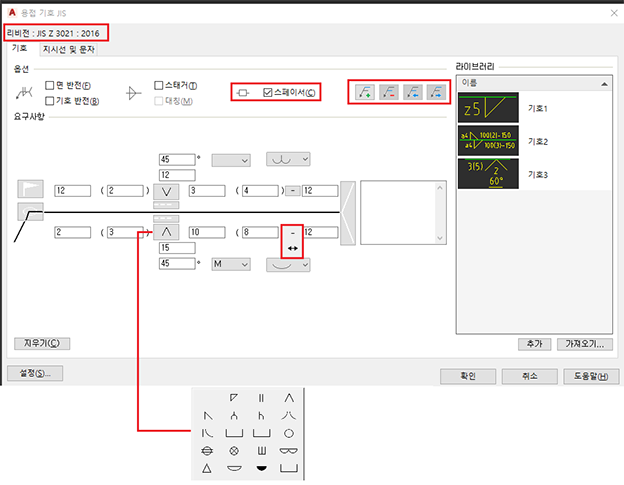Pick the filled black half-moon symbol
Image resolution: width=624 pixels, height=485 pixels.
coord(261,468)
